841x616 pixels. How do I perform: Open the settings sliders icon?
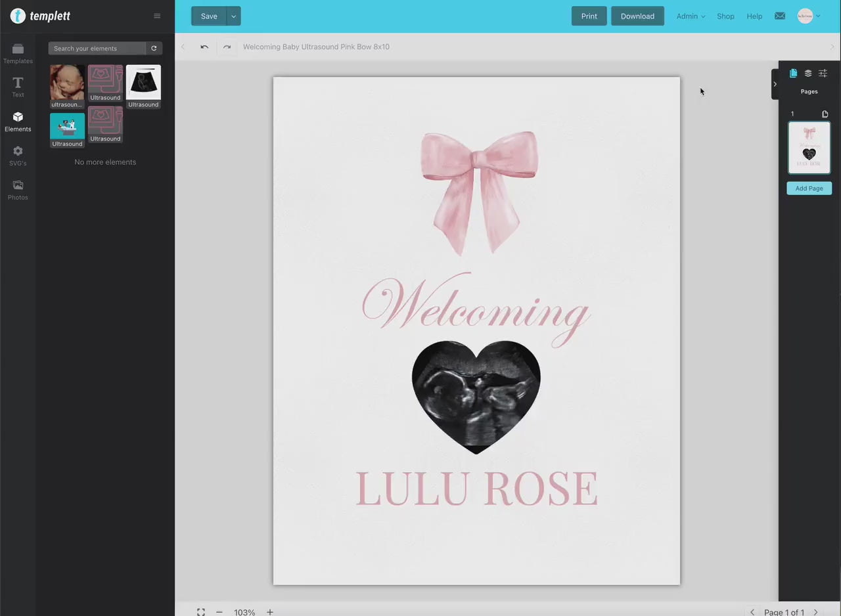click(823, 74)
